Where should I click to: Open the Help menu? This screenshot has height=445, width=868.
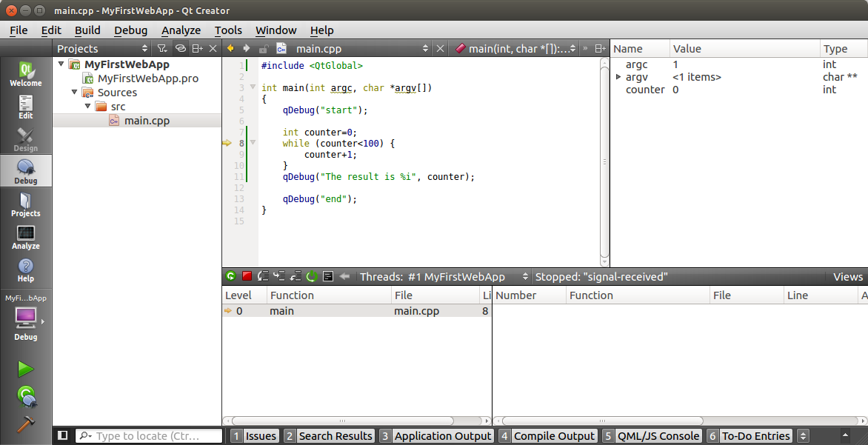tap(321, 30)
